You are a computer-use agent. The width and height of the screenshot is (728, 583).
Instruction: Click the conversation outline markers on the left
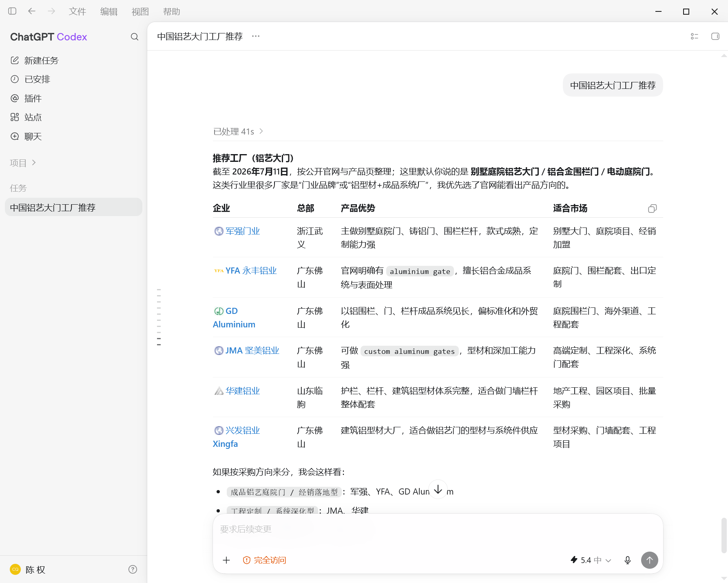[x=159, y=317]
